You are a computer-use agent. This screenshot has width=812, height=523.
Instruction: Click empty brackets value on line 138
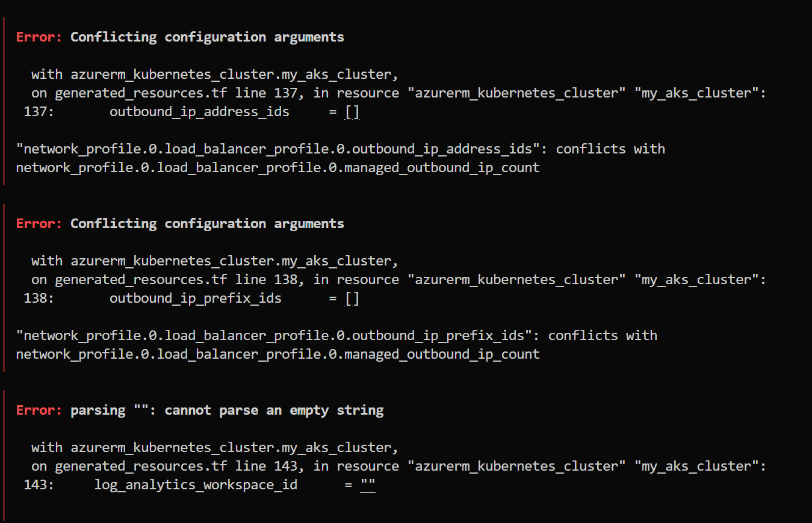pyautogui.click(x=352, y=299)
